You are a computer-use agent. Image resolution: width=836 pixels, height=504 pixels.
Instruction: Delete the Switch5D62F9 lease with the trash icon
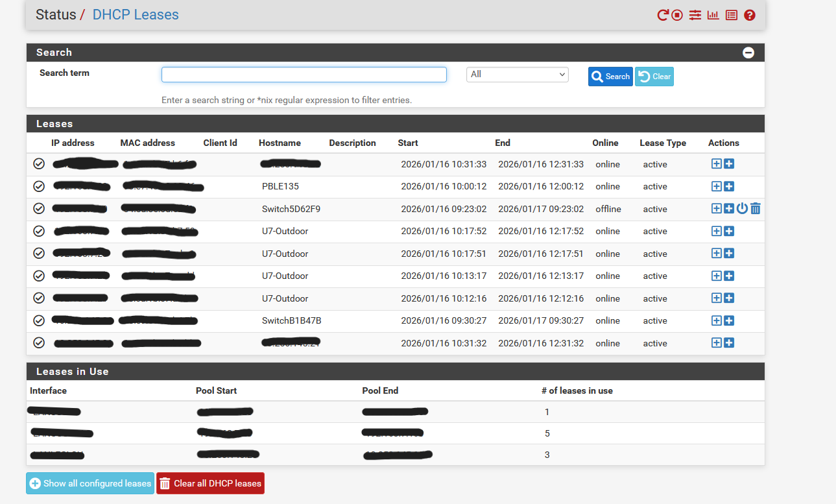pyautogui.click(x=756, y=209)
